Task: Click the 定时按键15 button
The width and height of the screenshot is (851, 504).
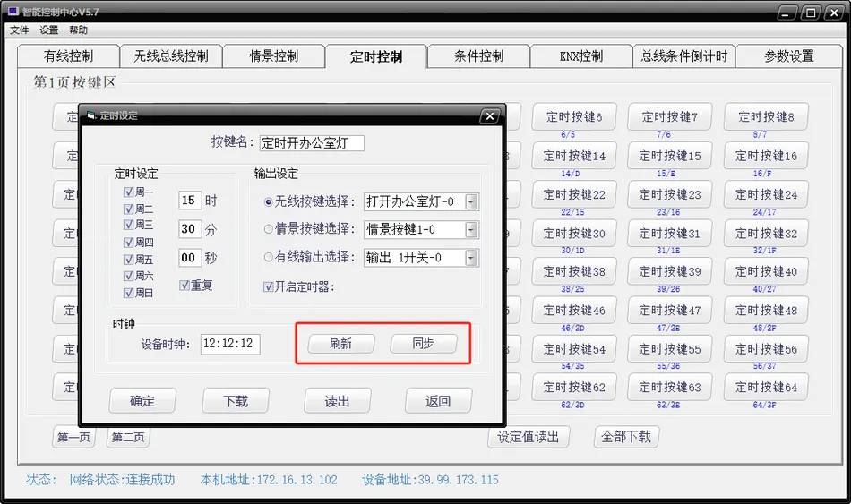Action: pyautogui.click(x=670, y=156)
